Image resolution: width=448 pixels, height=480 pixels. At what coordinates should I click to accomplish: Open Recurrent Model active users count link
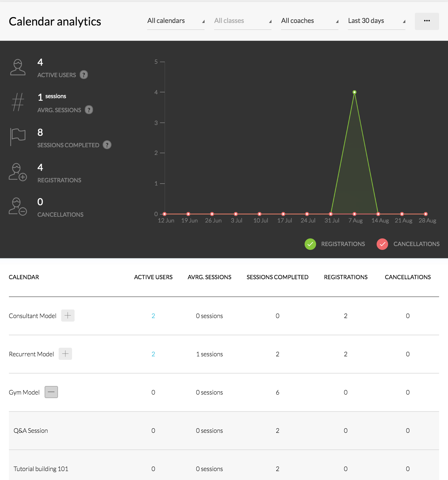point(153,354)
